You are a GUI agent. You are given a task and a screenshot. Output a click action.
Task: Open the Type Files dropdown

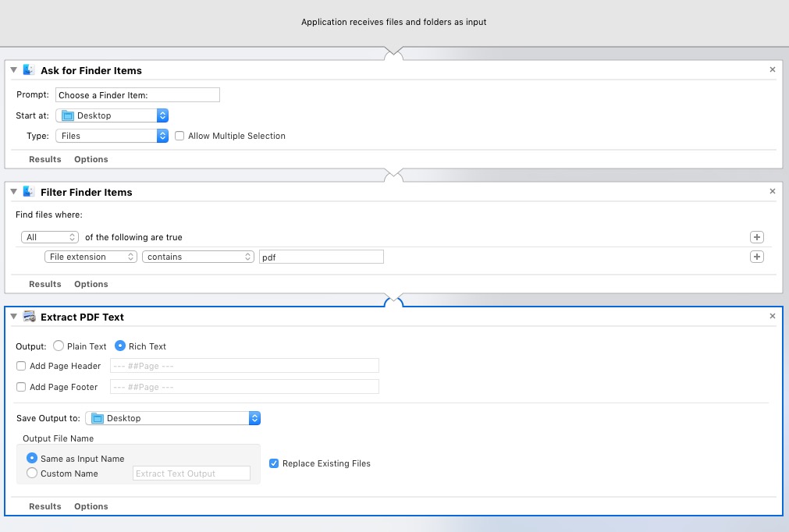[112, 136]
